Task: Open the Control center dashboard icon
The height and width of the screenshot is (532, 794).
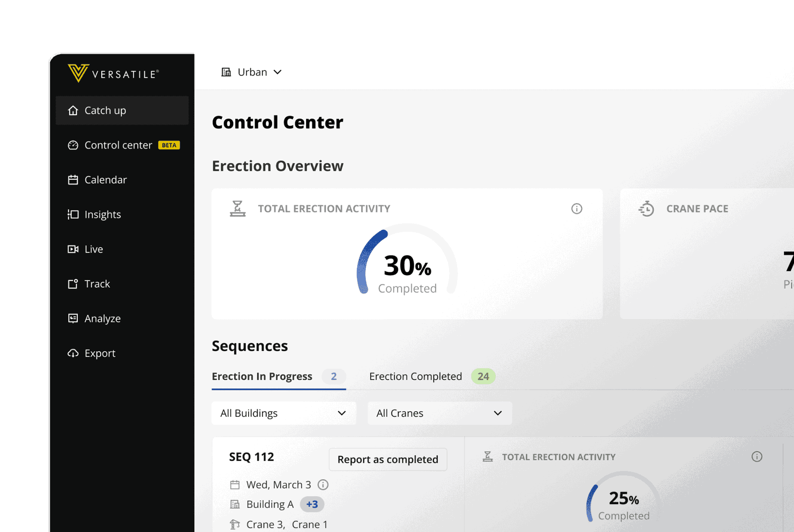Action: coord(72,145)
